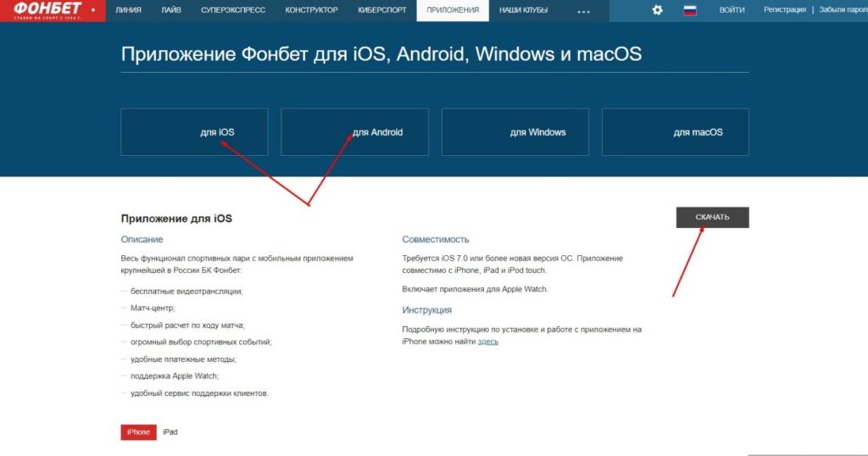Click 'поддержка Apple Watch' list item
868x456 pixels.
coord(175,375)
